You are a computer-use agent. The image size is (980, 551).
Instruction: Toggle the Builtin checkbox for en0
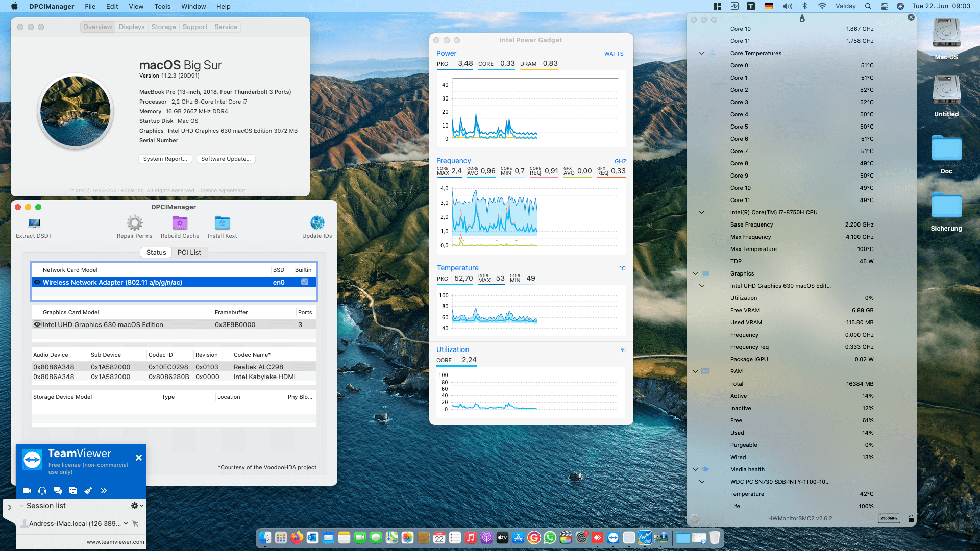pyautogui.click(x=305, y=282)
